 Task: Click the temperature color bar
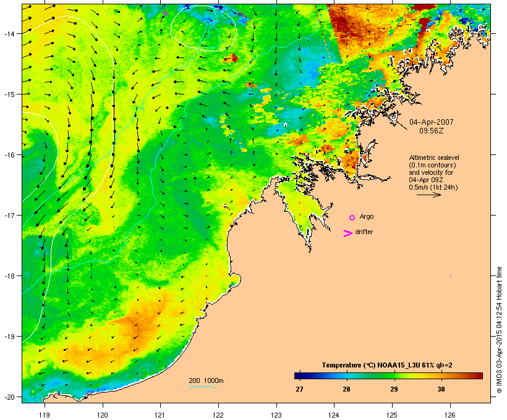click(x=388, y=376)
